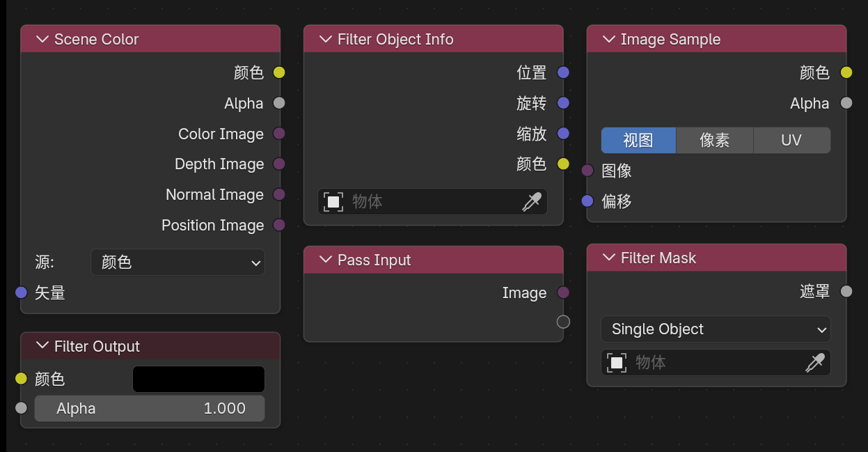868x452 pixels.
Task: Select the Filter Mask node header title
Action: 658,258
